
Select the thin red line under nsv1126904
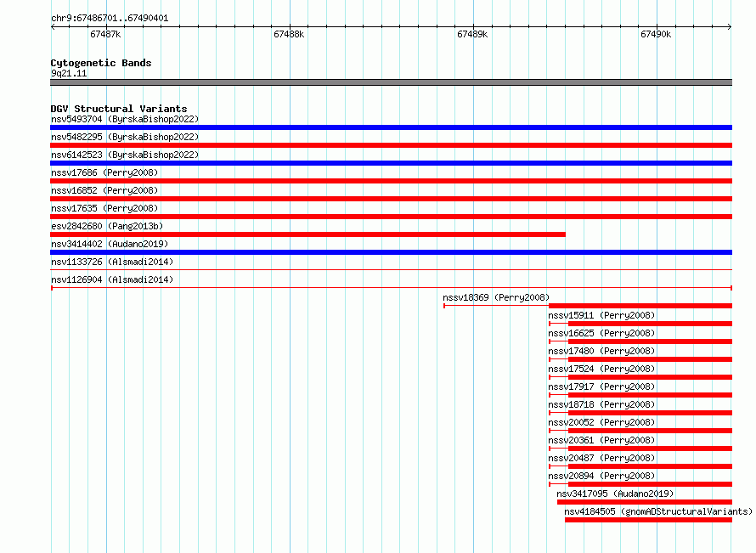[x=392, y=288]
